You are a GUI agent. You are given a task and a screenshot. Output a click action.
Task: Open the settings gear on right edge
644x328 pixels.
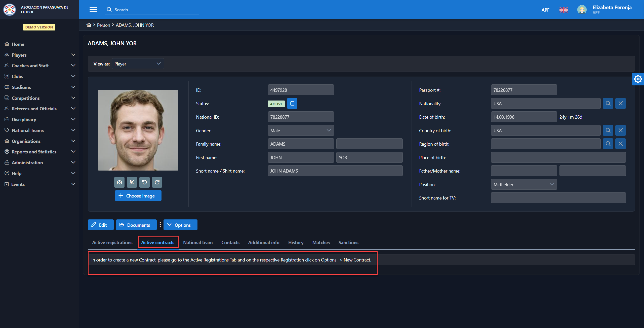638,79
